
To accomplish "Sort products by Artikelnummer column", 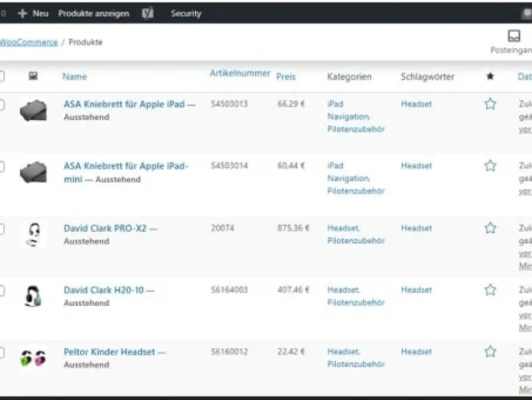I will 240,73.
